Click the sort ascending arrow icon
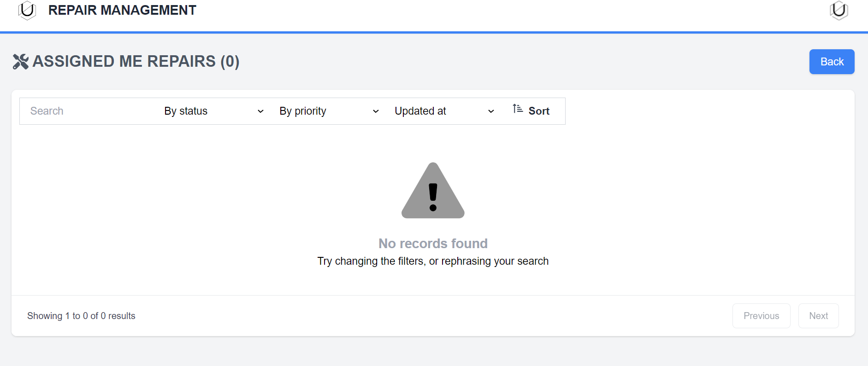Image resolution: width=868 pixels, height=366 pixels. point(518,109)
